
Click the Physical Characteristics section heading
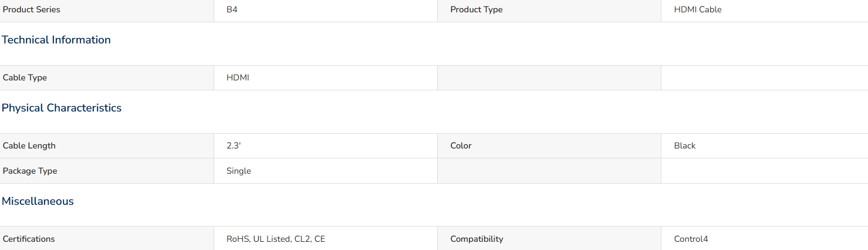62,108
